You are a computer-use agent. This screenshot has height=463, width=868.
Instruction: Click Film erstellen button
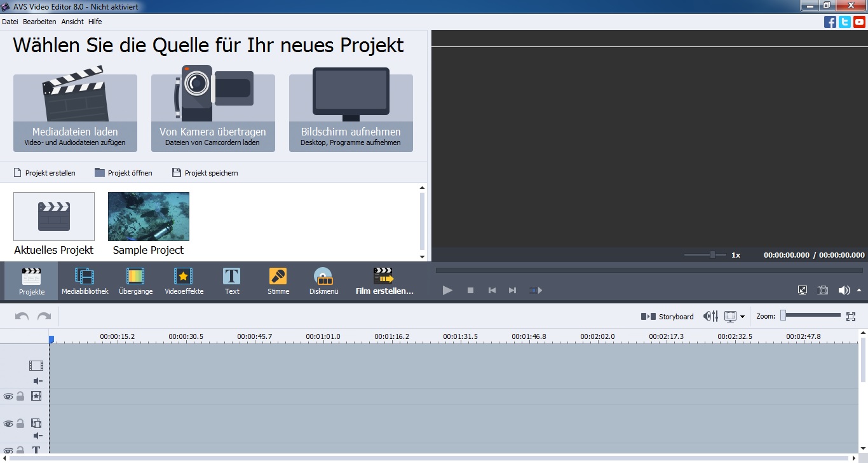(384, 281)
